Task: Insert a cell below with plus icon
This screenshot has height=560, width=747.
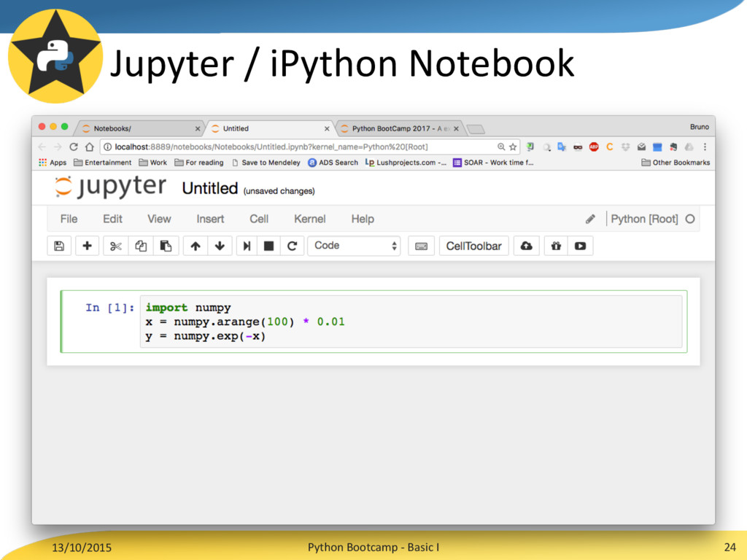Action: point(87,246)
